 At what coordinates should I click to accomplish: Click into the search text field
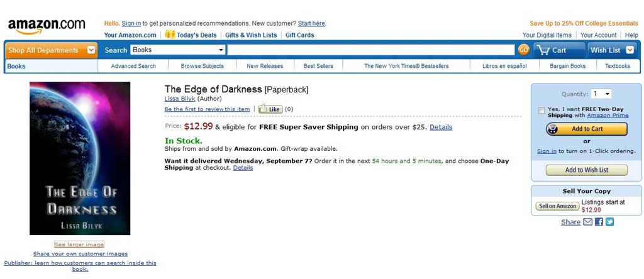371,50
